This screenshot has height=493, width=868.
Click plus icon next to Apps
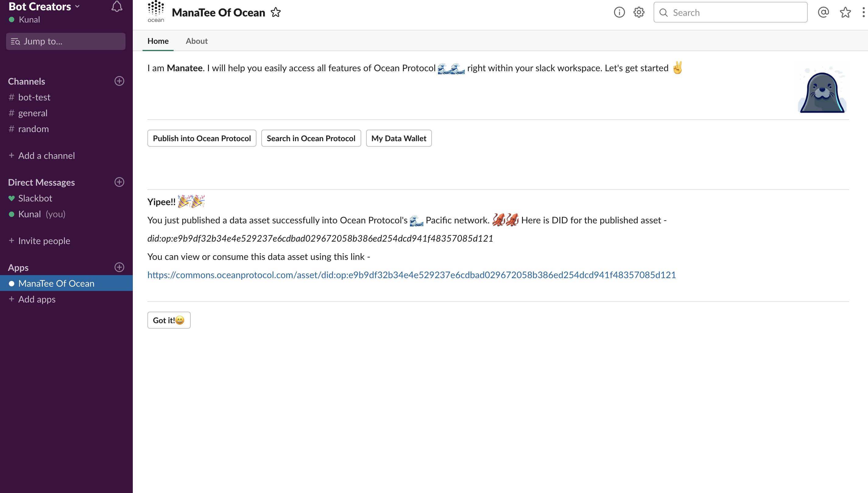119,267
